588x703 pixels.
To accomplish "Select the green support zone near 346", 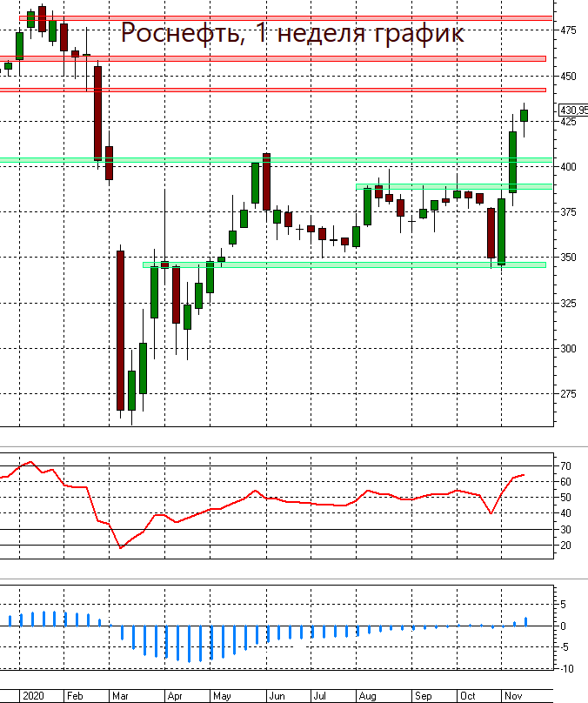I will pos(344,265).
